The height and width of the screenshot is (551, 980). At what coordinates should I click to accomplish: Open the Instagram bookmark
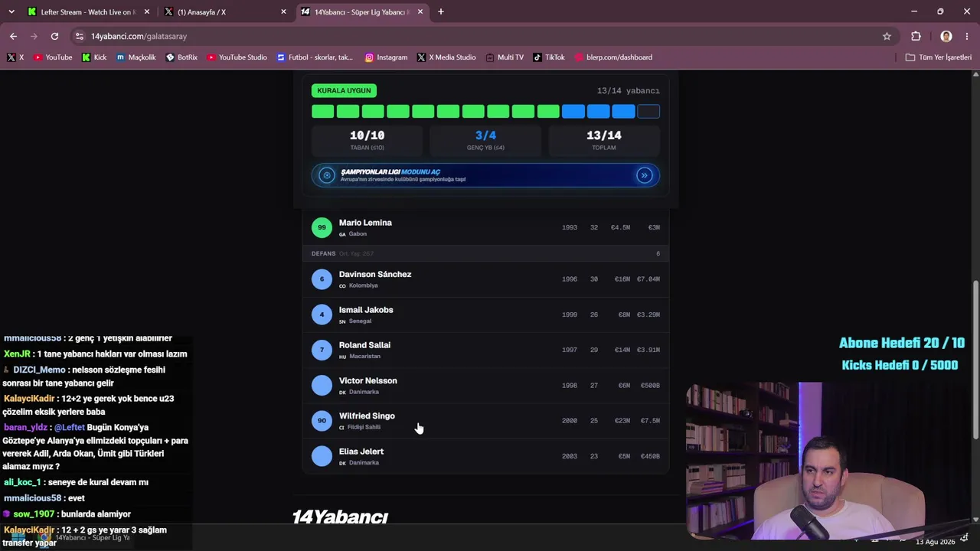(x=386, y=57)
